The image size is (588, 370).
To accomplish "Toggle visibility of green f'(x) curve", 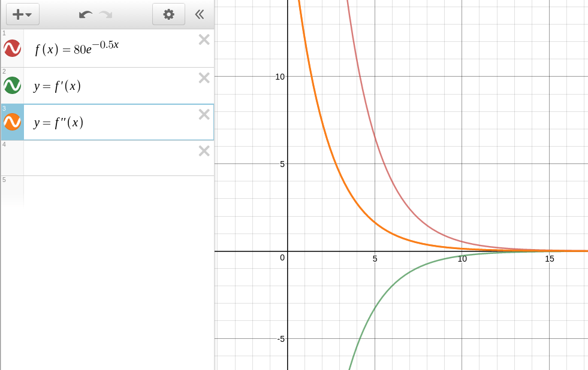I will click(12, 85).
